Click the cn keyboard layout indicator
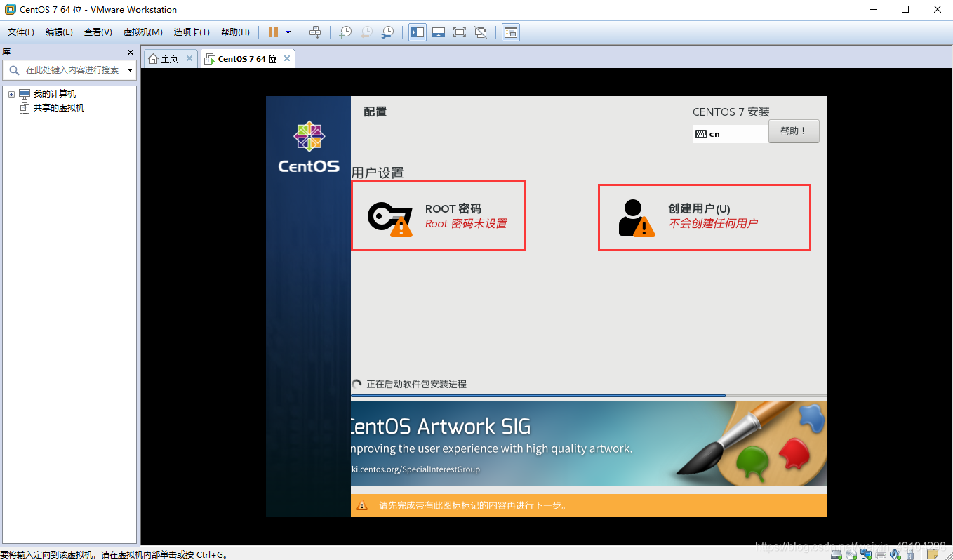This screenshot has width=953, height=560. click(730, 134)
